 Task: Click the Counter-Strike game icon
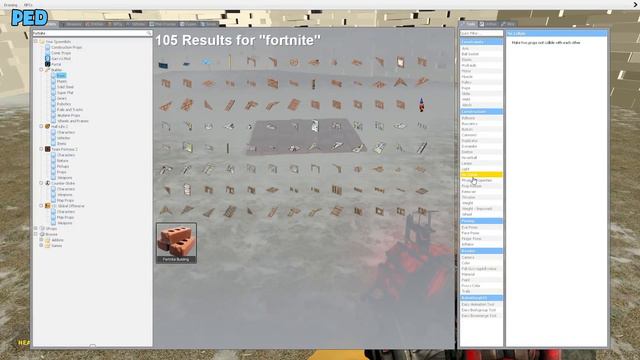pyautogui.click(x=47, y=183)
